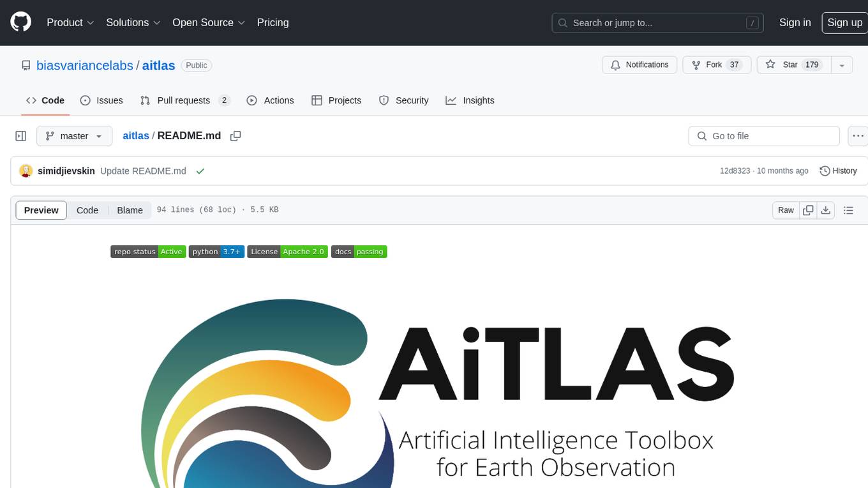Open the aitlas repository root link

[x=158, y=65]
